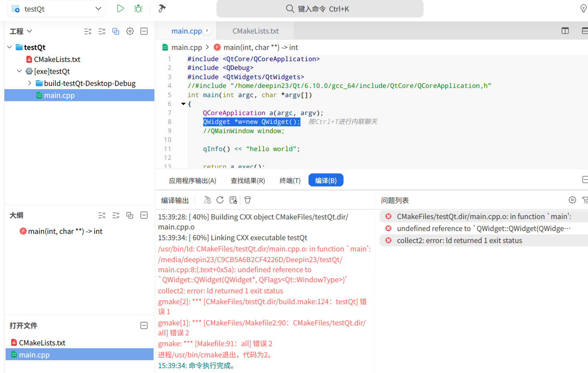Build the project with the hammer icon
The image size is (588, 373).
coord(162,8)
